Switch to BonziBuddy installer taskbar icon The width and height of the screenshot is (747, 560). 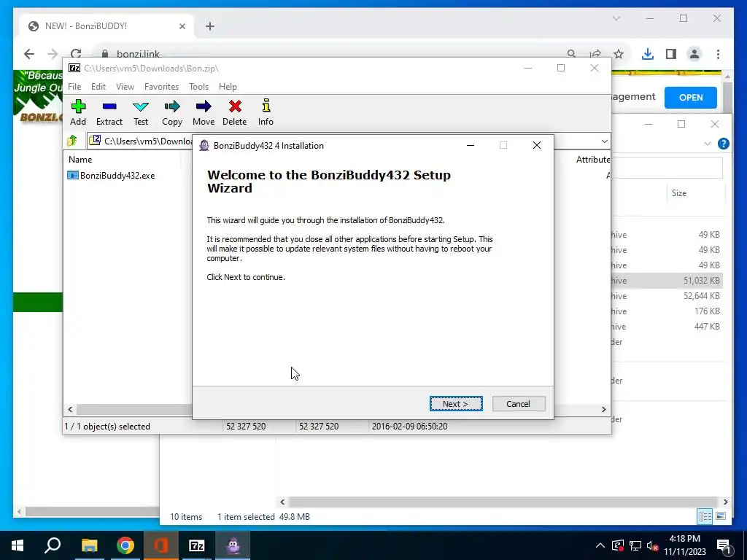pyautogui.click(x=233, y=545)
